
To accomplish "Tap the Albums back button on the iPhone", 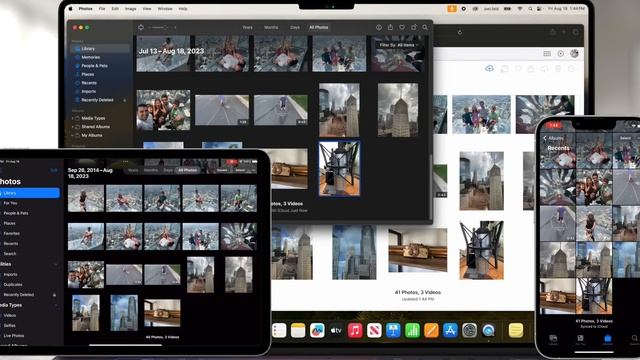I will [553, 138].
